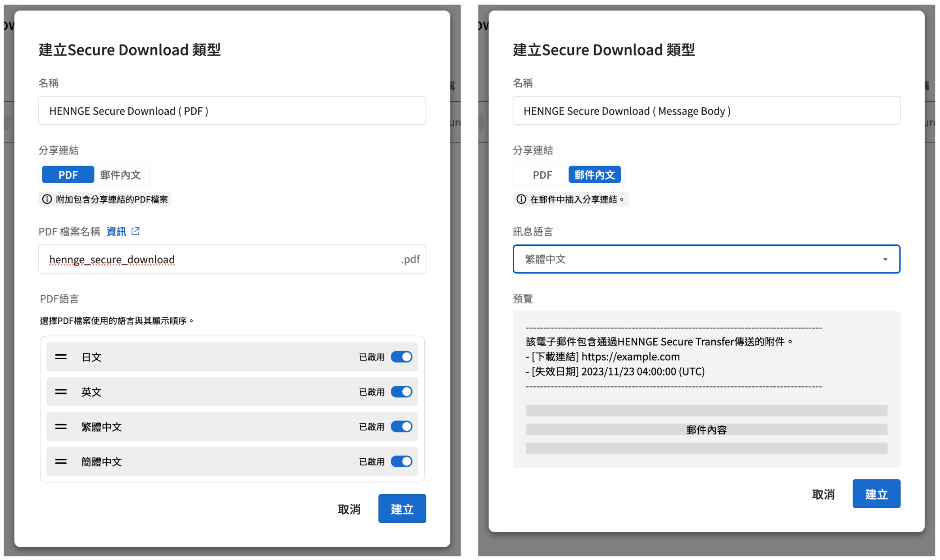940x560 pixels.
Task: Click the 英文 language label
Action: click(x=91, y=392)
